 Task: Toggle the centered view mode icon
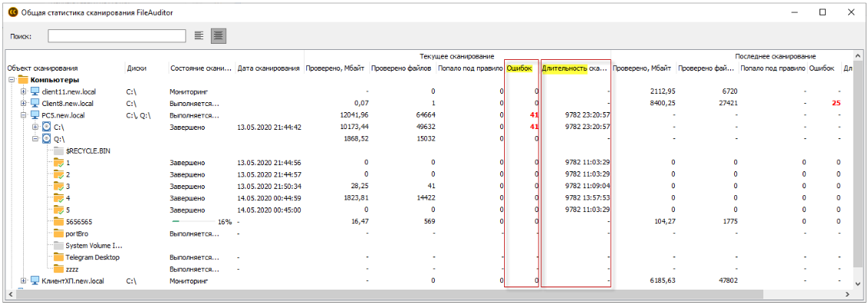(x=218, y=36)
